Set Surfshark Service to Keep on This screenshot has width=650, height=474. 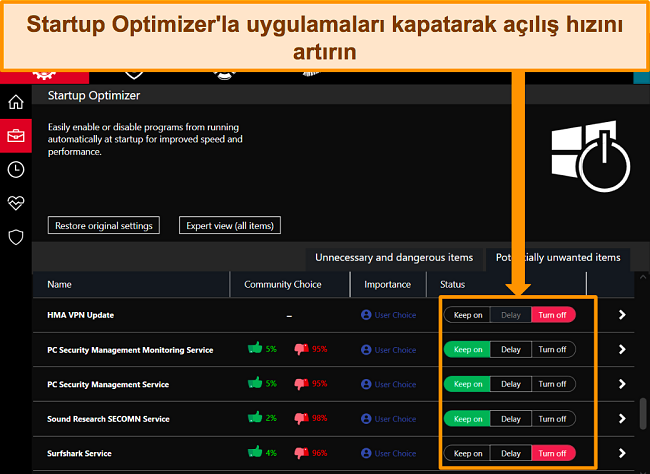[x=467, y=453]
